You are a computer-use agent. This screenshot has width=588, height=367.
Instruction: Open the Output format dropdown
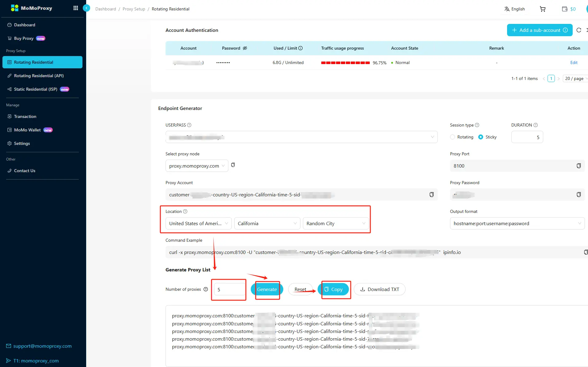click(517, 223)
